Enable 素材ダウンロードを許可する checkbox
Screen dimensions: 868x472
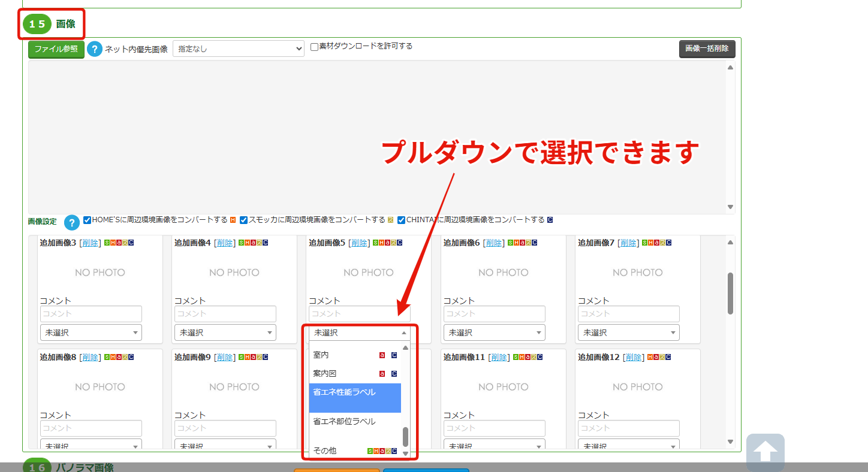pyautogui.click(x=314, y=47)
